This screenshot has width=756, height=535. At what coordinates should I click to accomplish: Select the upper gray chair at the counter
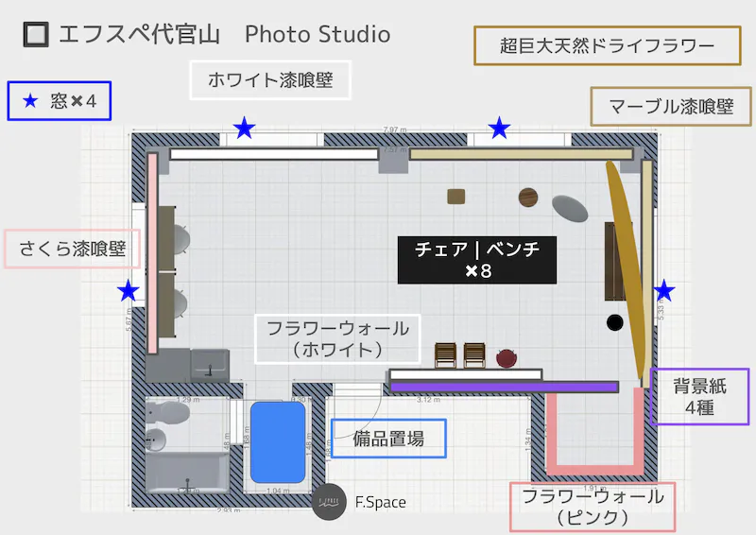180,239
